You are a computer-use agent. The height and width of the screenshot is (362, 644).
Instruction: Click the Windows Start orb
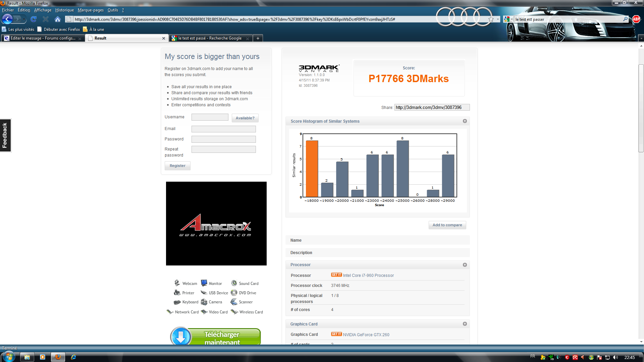point(9,357)
